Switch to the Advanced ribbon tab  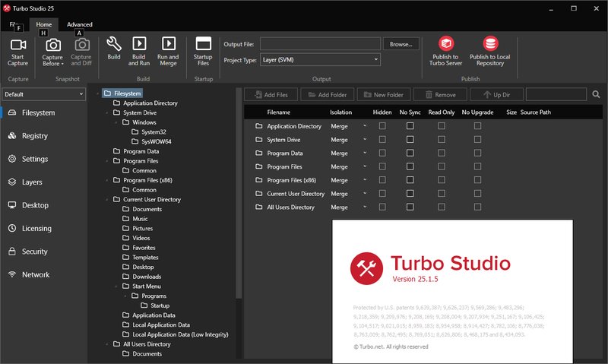pyautogui.click(x=80, y=24)
